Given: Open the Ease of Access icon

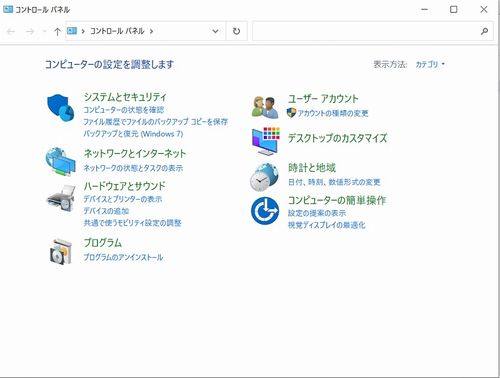Looking at the screenshot, I should 265,211.
